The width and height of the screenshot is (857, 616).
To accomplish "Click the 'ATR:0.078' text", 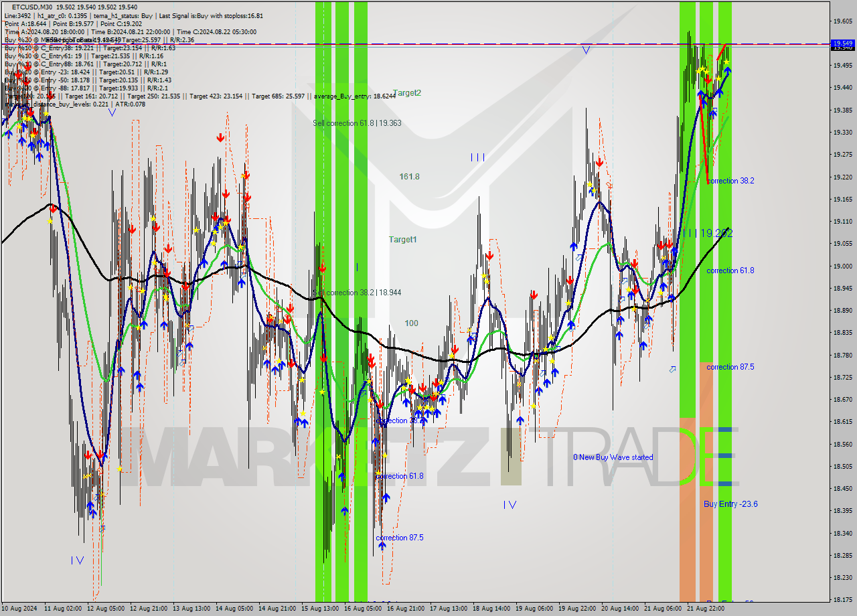I will [x=131, y=104].
